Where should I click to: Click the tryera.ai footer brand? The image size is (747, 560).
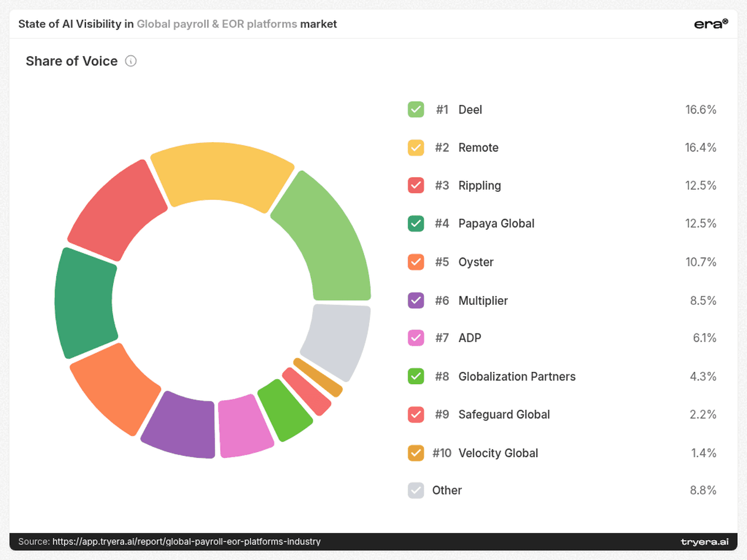pyautogui.click(x=704, y=542)
